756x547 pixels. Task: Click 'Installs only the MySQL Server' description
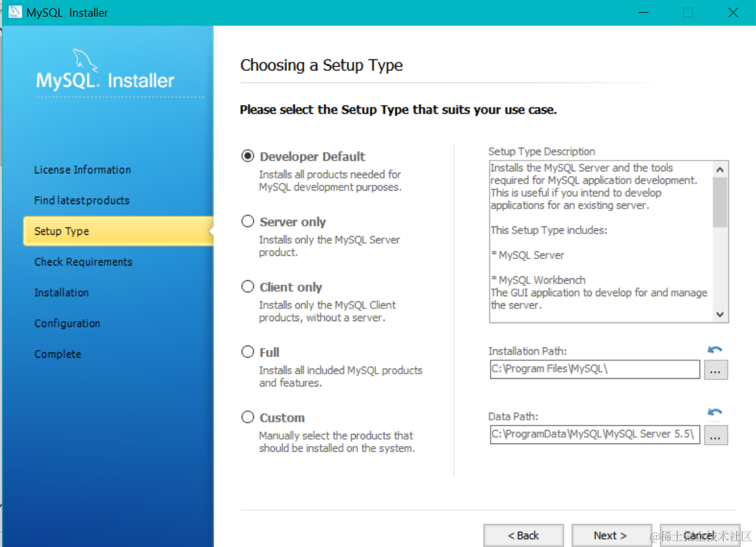click(x=329, y=246)
